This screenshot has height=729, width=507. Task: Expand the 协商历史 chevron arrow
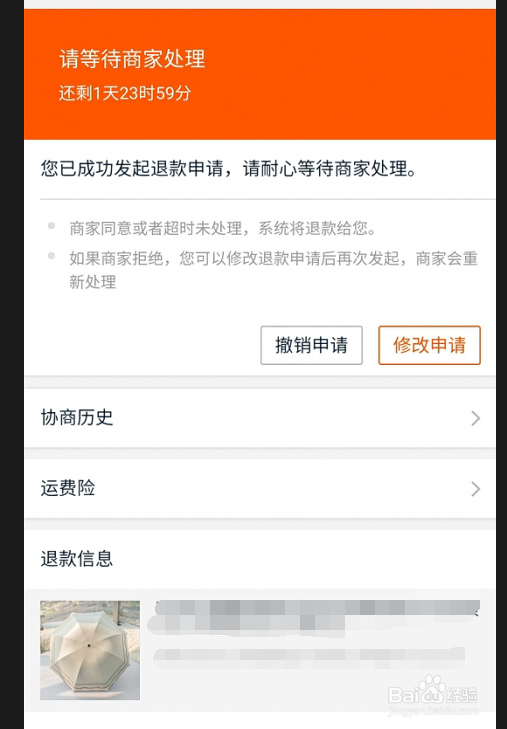(475, 418)
